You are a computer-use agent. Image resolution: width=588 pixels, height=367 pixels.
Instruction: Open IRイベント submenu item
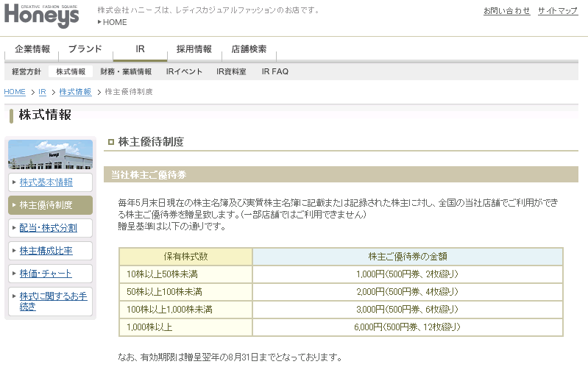pyautogui.click(x=184, y=71)
